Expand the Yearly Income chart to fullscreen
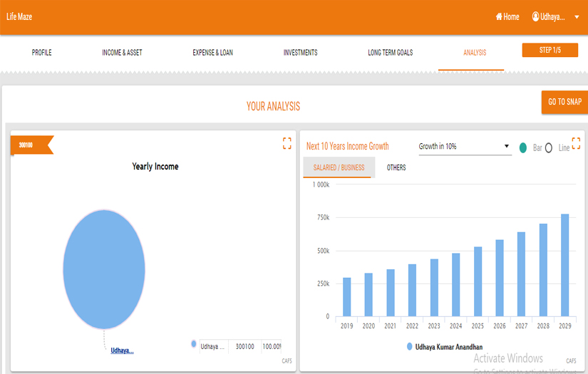 click(x=287, y=143)
